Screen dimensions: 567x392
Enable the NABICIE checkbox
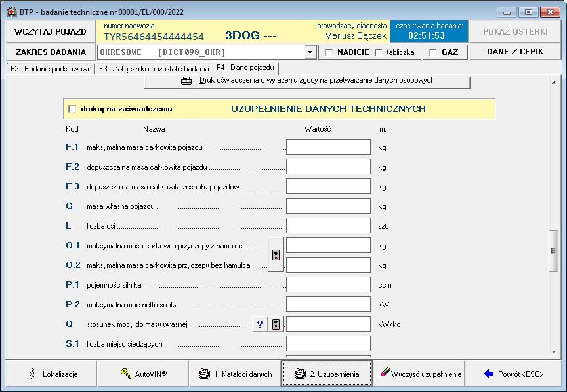tap(329, 52)
